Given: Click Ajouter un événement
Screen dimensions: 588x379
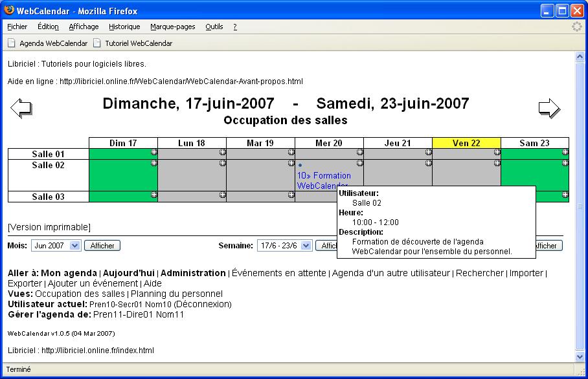Looking at the screenshot, I should tap(93, 283).
